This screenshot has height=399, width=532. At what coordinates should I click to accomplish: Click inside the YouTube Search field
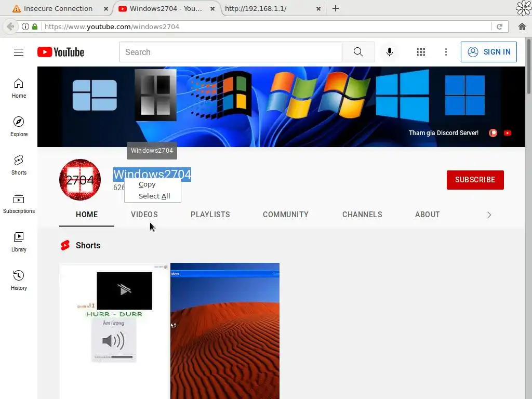coord(230,52)
